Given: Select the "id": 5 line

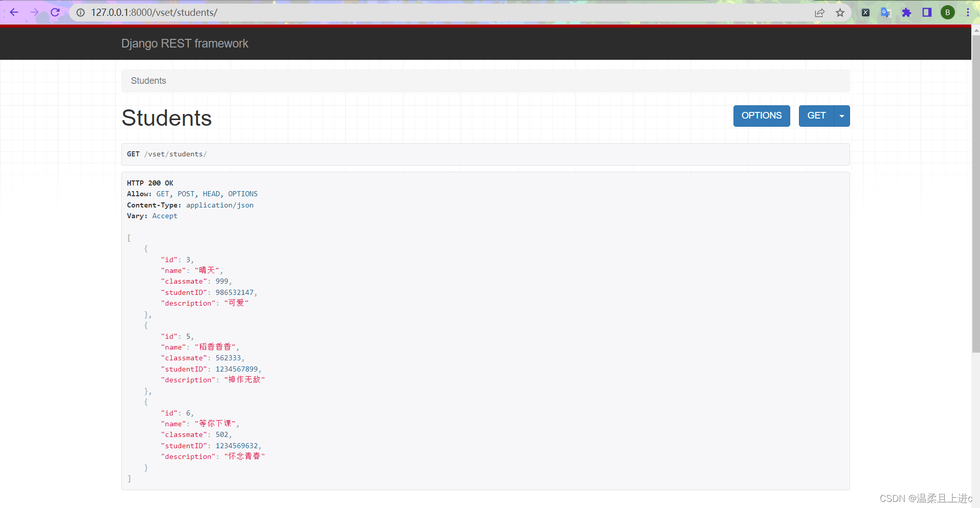Looking at the screenshot, I should (177, 337).
